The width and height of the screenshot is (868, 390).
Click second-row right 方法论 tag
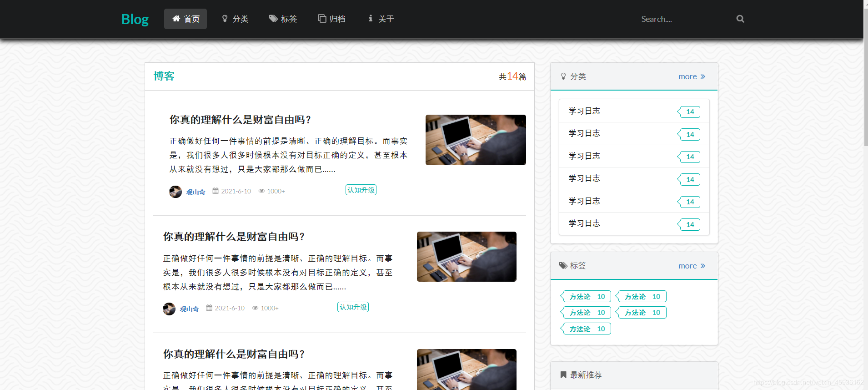(641, 313)
